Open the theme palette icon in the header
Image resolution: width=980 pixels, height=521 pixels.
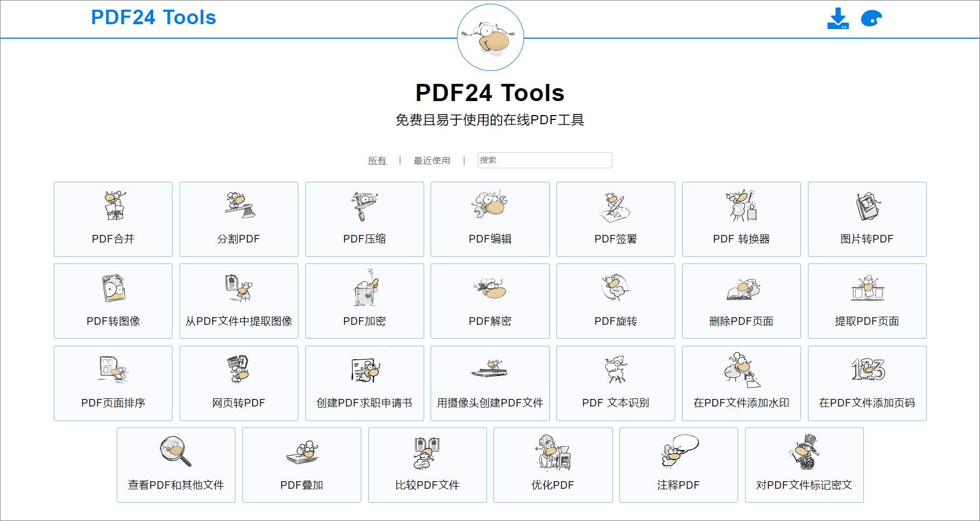(872, 18)
